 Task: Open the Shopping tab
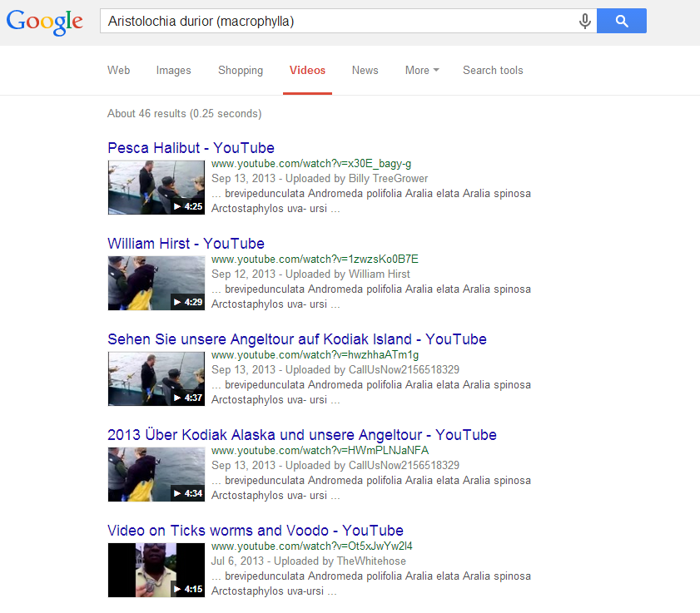[x=241, y=71]
